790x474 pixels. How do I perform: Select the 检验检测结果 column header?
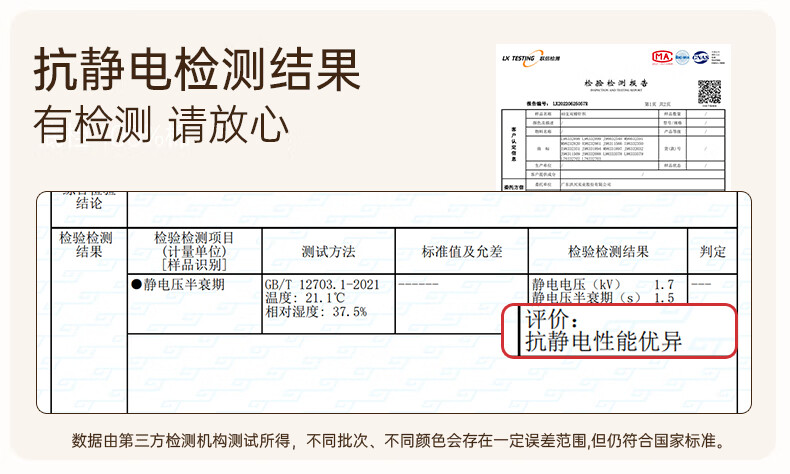608,251
